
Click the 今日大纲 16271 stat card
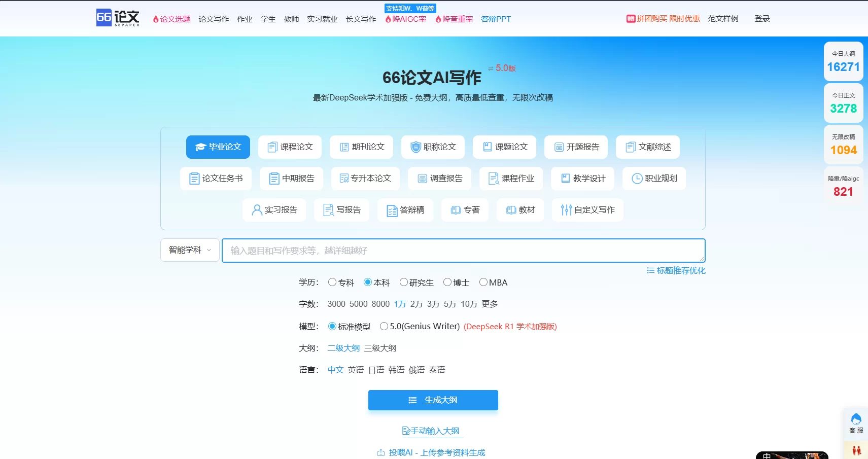click(x=843, y=61)
